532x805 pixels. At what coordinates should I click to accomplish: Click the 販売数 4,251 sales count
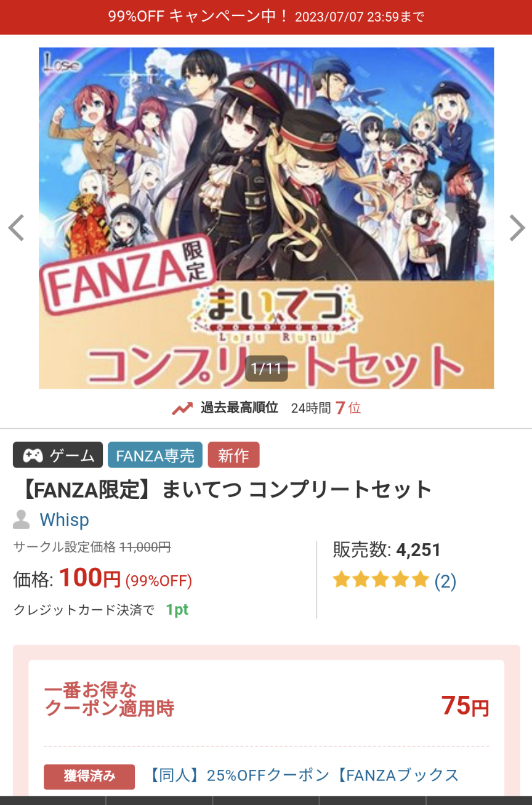click(x=387, y=549)
